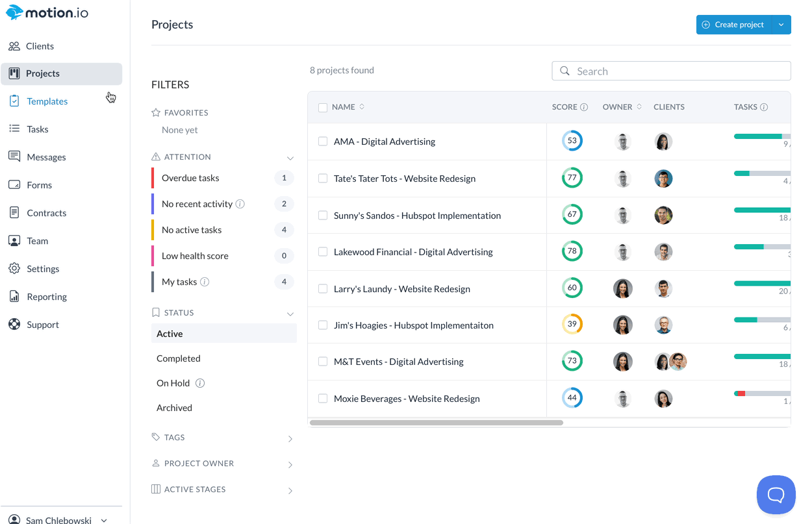The image size is (812, 524).
Task: Click the horizontal scrollbar under the table
Action: pyautogui.click(x=437, y=423)
